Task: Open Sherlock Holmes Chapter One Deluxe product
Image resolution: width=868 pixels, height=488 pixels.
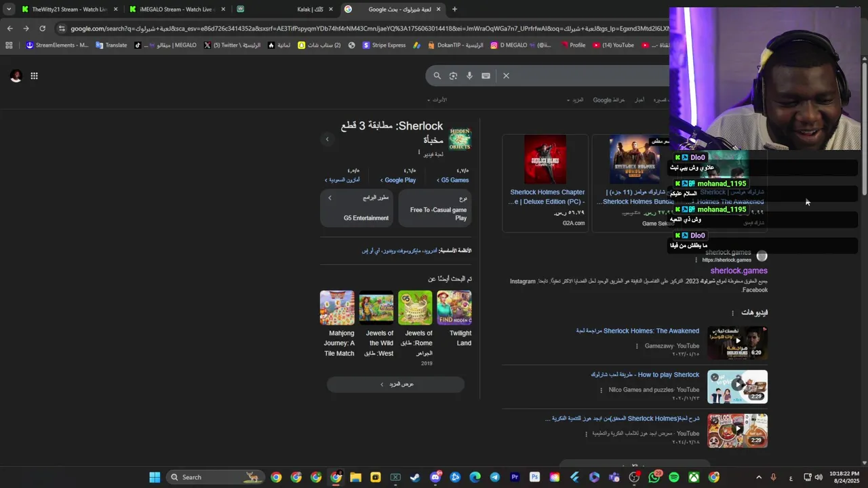Action: pos(545,197)
